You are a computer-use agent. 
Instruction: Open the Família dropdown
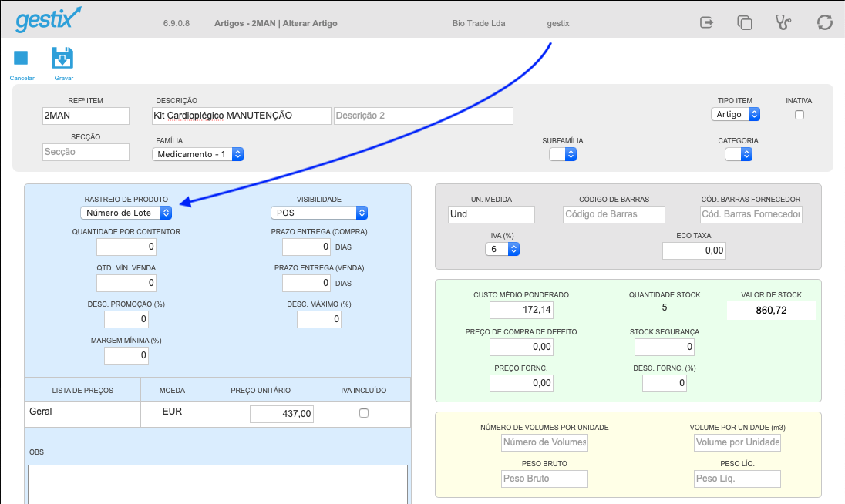pyautogui.click(x=198, y=154)
